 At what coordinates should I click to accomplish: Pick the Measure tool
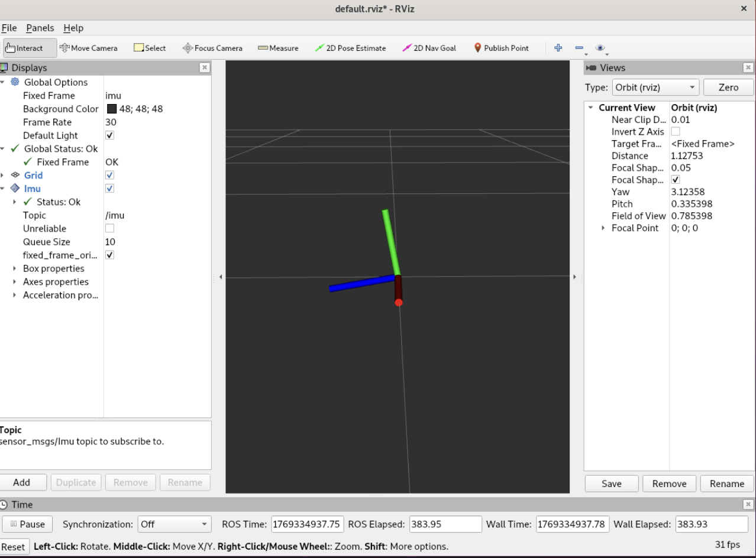[x=278, y=48]
